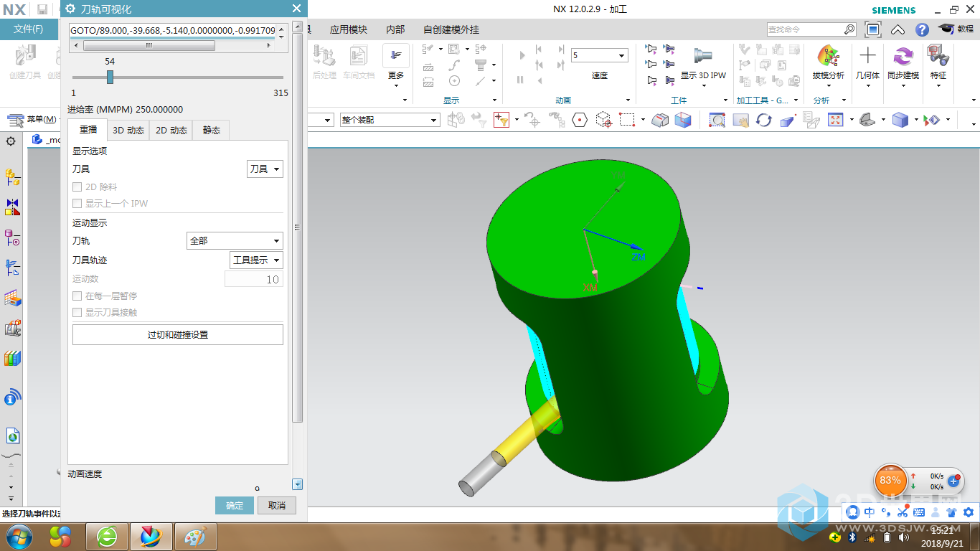This screenshot has width=980, height=551.
Task: Click the dialog vertical scrollbar
Action: coord(298,227)
